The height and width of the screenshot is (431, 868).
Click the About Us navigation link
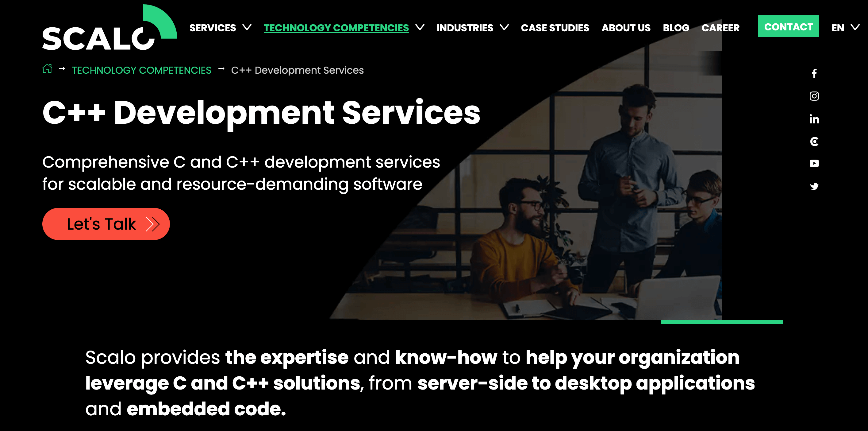(625, 27)
